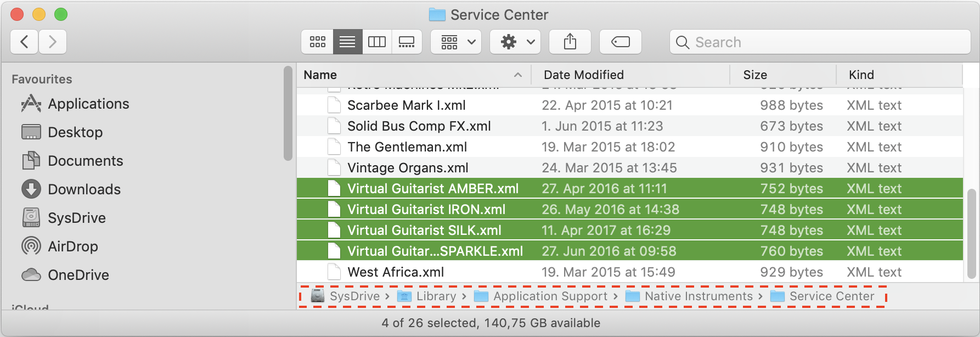Go forward using the right arrow button
Viewport: 980px width, 337px height.
click(53, 42)
